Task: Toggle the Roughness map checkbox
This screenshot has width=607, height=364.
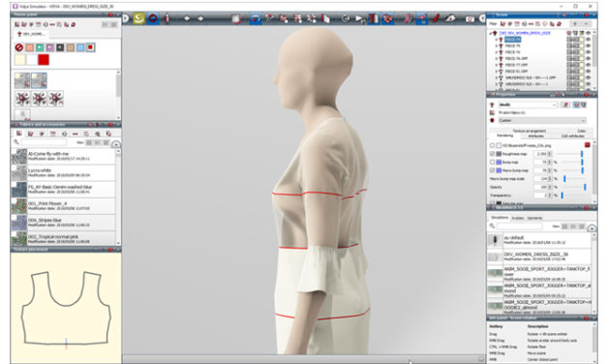Action: [492, 154]
